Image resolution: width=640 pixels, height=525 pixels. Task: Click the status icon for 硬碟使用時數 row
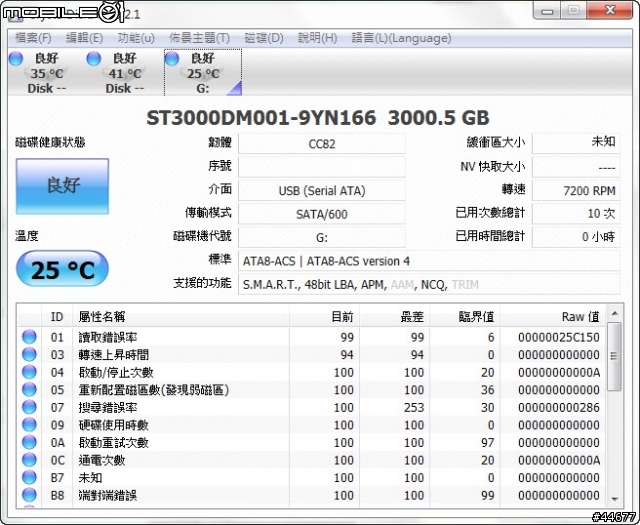(x=29, y=425)
